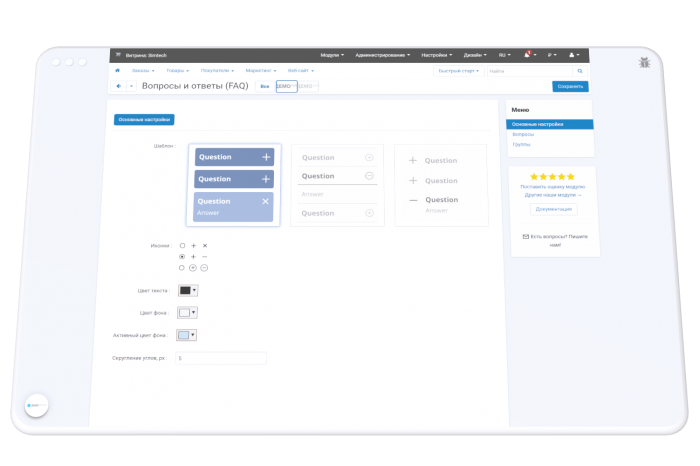Screen dimensions: 700x466
Task: Open the Товары menu
Action: point(177,71)
